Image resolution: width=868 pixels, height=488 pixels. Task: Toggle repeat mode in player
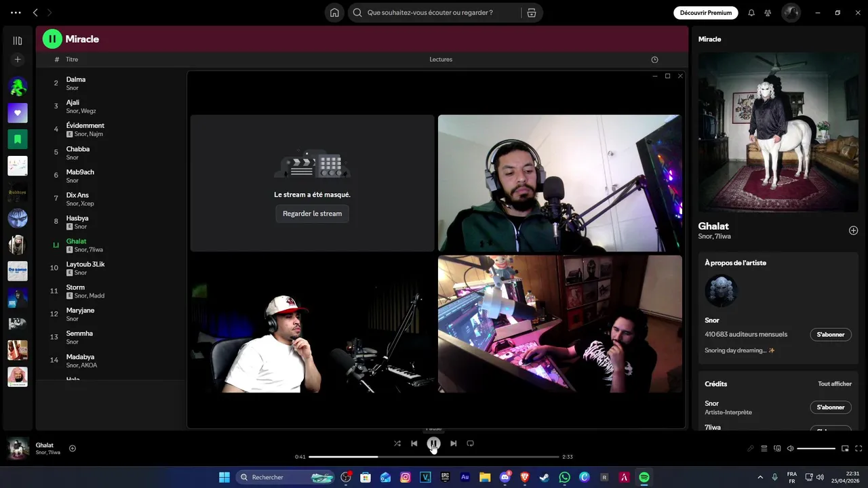point(470,443)
